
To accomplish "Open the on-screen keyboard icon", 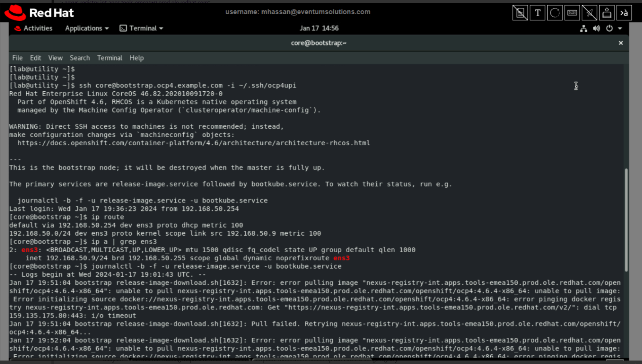I will (572, 13).
